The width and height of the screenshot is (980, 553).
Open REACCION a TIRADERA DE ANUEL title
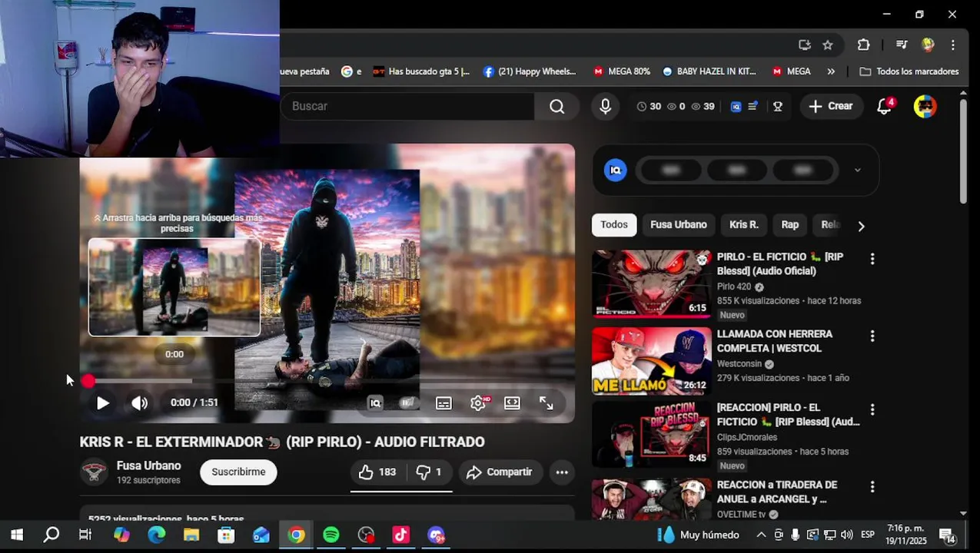pyautogui.click(x=776, y=492)
